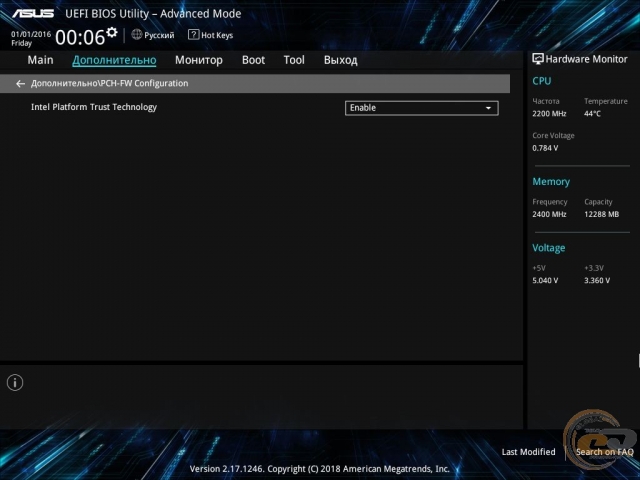The height and width of the screenshot is (480, 640).
Task: Click the globe language icon
Action: (x=137, y=35)
